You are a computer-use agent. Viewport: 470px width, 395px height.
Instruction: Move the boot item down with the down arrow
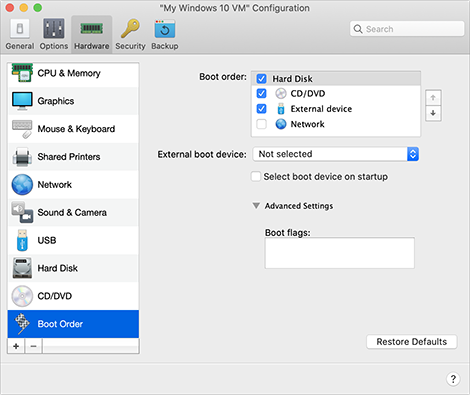(433, 113)
